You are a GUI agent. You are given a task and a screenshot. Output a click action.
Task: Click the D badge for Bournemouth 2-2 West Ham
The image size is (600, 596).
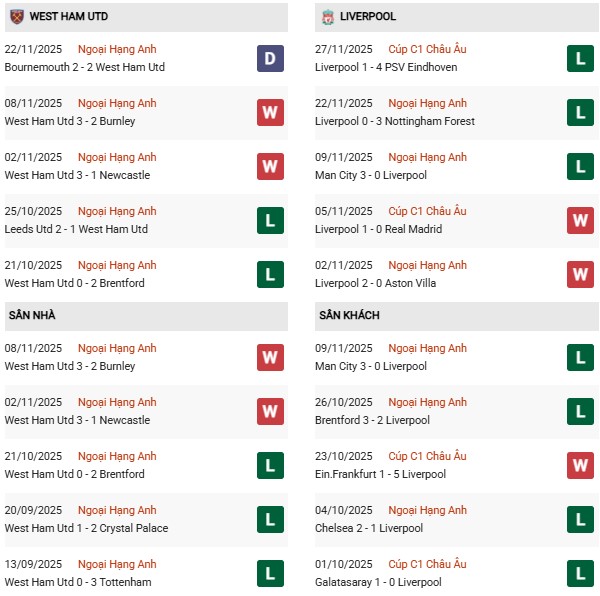point(270,59)
